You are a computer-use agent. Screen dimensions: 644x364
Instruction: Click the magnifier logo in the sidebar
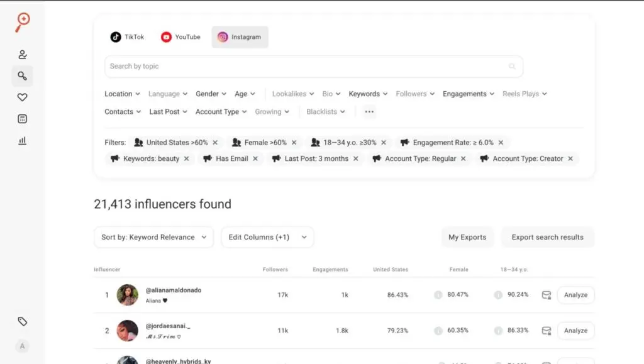click(23, 22)
